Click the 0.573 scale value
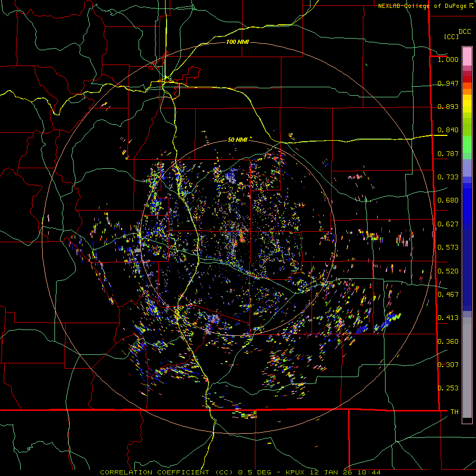The height and width of the screenshot is (476, 476). click(x=448, y=248)
